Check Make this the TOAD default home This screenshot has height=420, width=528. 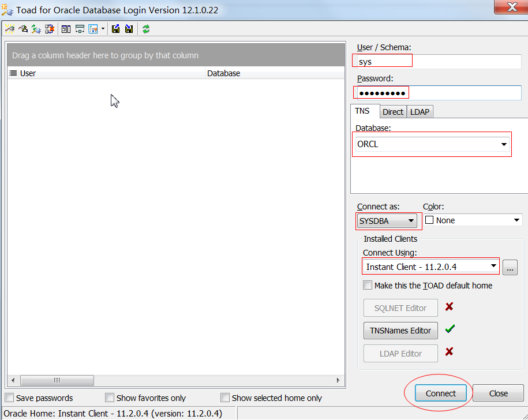pyautogui.click(x=368, y=285)
